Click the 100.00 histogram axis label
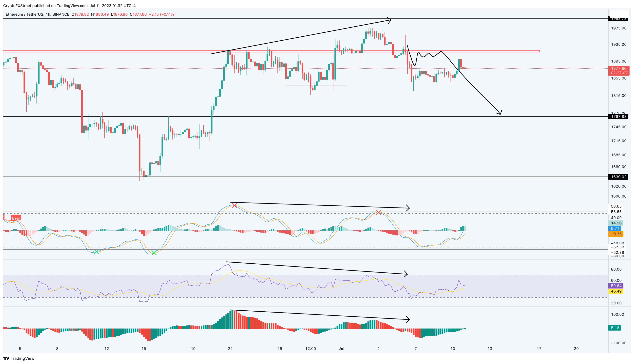Screen dimensions: 634x364 pos(617,315)
